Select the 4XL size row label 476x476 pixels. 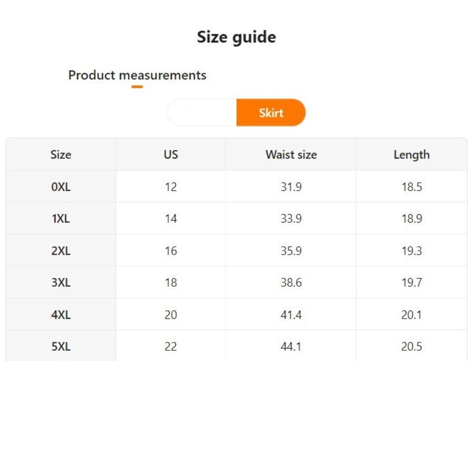click(x=61, y=315)
